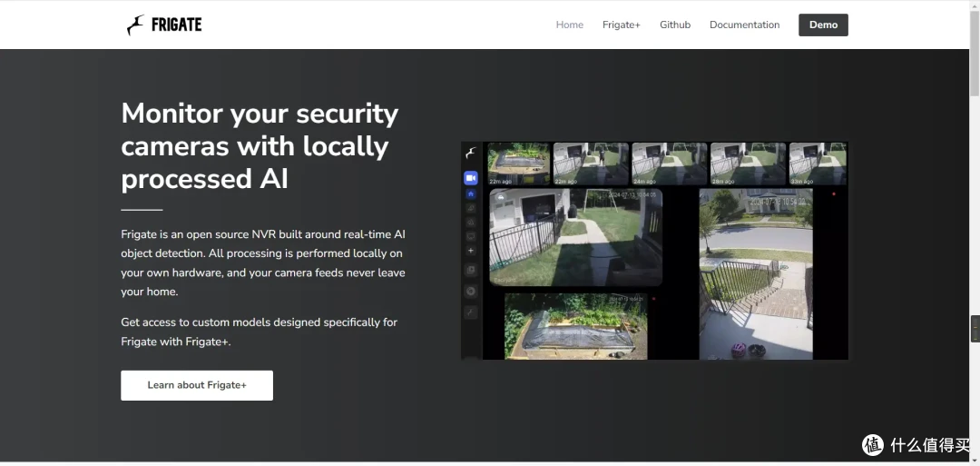
Task: Click the 'Monitor your security cameras' heading
Action: pyautogui.click(x=260, y=145)
